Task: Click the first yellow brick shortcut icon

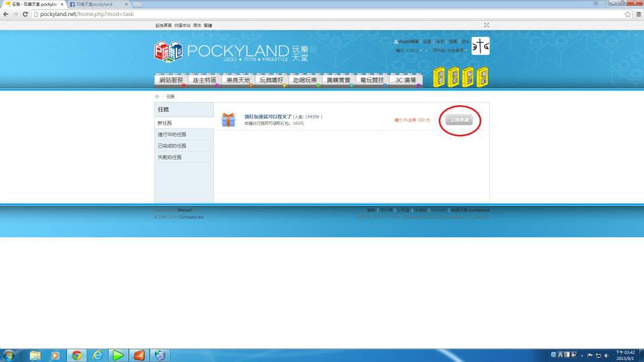Action: click(440, 76)
